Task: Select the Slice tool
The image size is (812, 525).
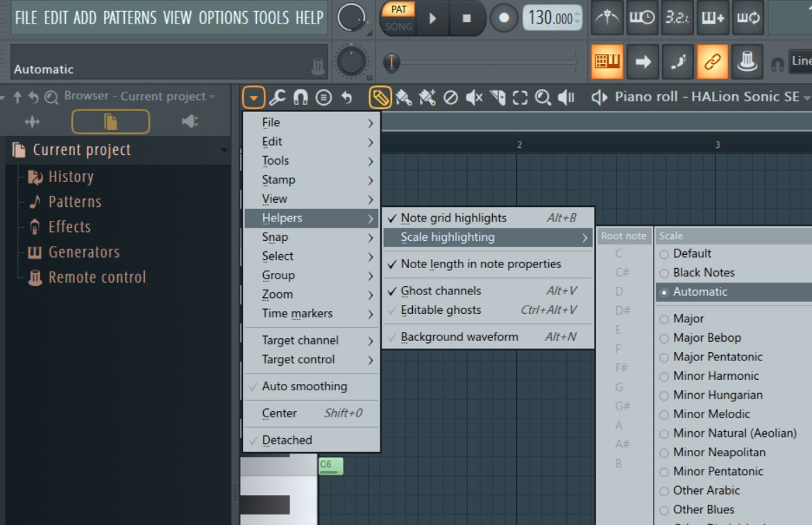Action: coord(498,97)
